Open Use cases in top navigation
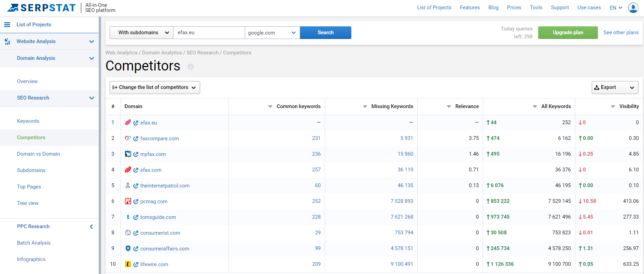The width and height of the screenshot is (644, 274). click(x=589, y=8)
